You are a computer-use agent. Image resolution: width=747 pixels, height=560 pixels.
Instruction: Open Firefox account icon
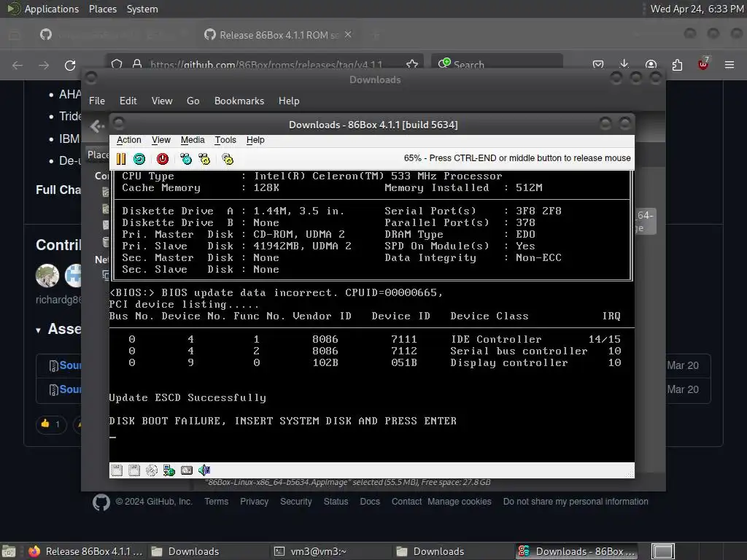tap(651, 64)
